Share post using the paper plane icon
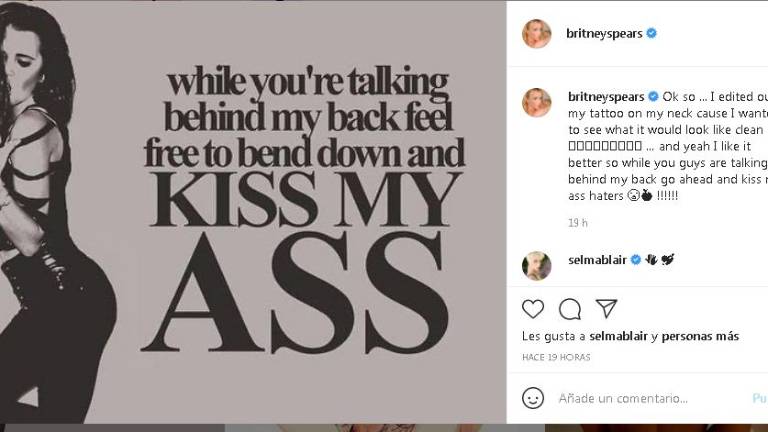768x432 pixels. tap(606, 308)
